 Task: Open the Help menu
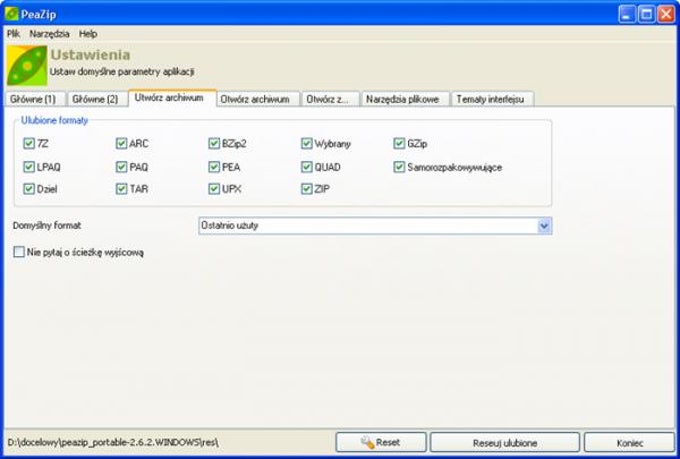point(88,34)
